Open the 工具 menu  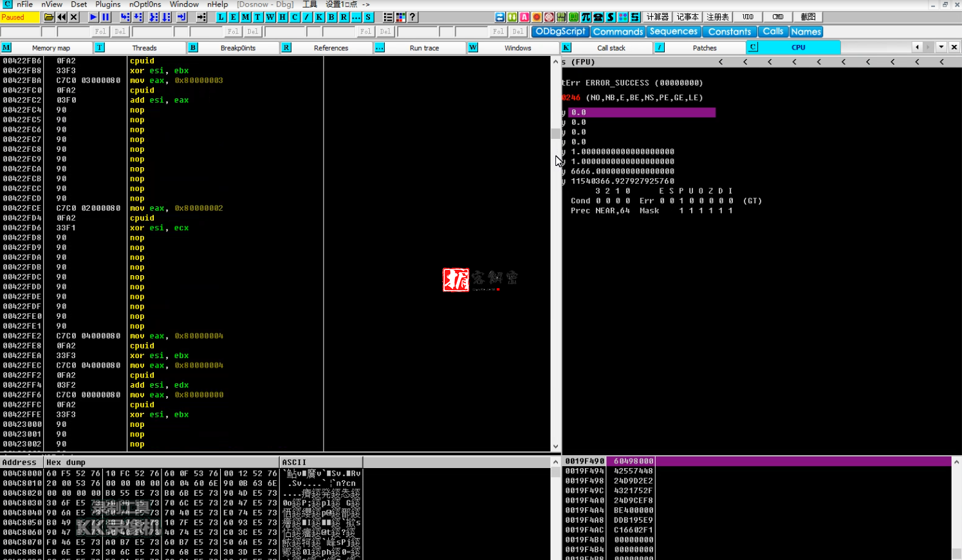(310, 5)
